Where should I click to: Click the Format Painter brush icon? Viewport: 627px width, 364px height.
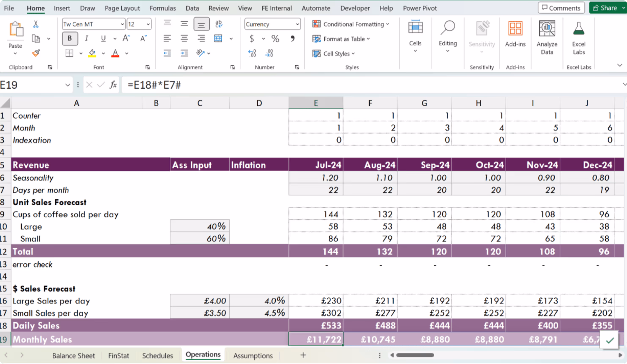pos(36,53)
